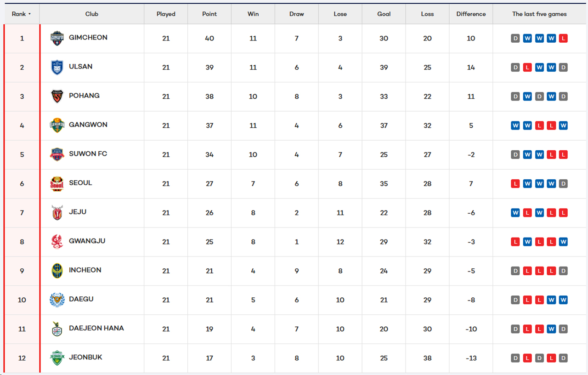Sort table using Rank dropdown arrow

[29, 14]
